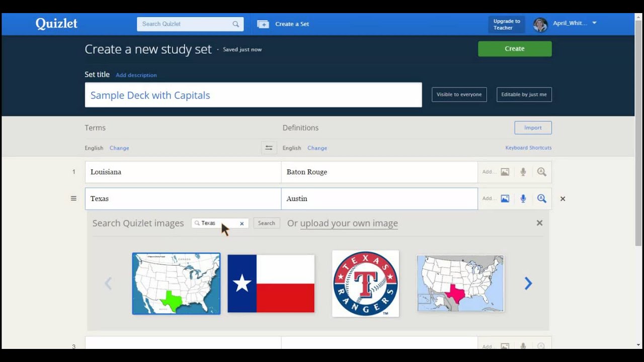Viewport: 644px width, 362px height.
Task: Click the magnifier icon in Search Quizlet box
Action: coord(235,24)
